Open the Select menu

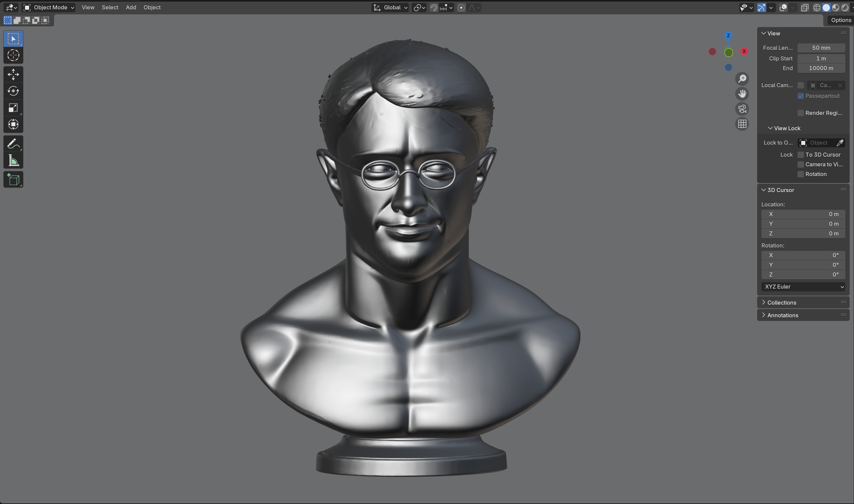110,7
